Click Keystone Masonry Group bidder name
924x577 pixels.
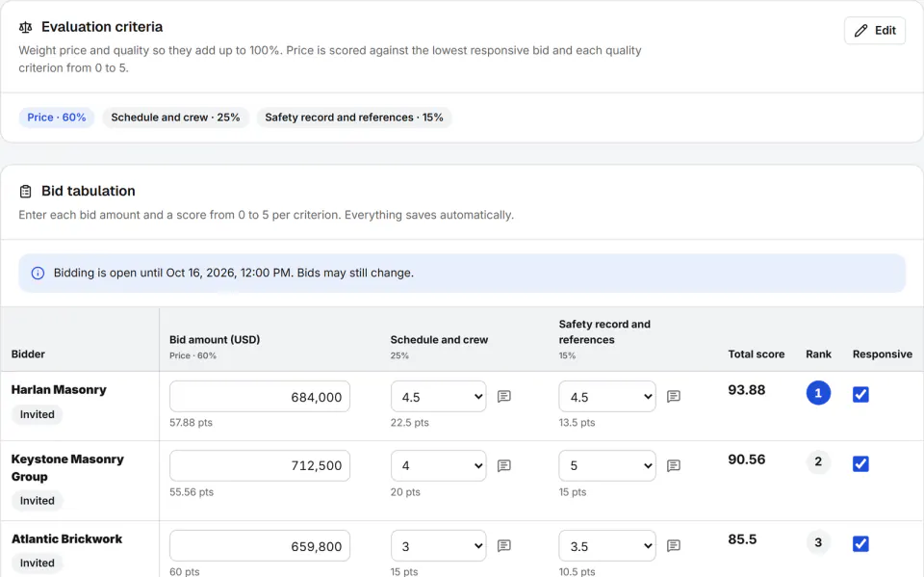[x=67, y=468]
